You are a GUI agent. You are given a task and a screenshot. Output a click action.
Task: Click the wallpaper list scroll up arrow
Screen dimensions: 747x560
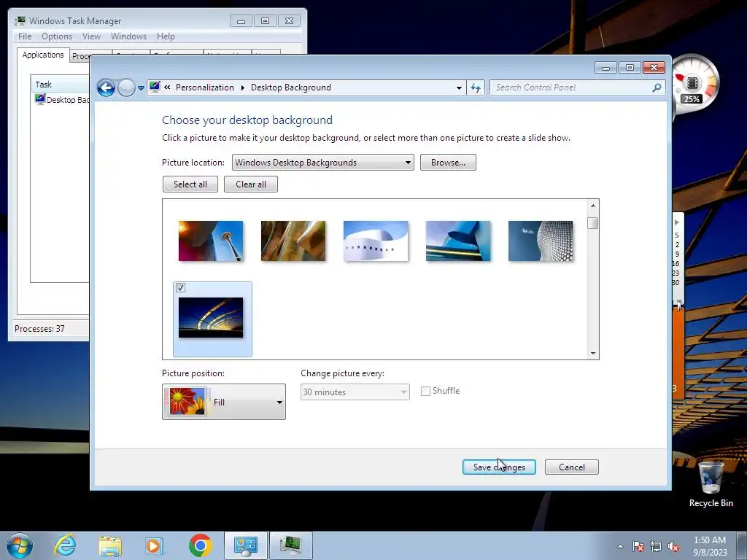(593, 206)
